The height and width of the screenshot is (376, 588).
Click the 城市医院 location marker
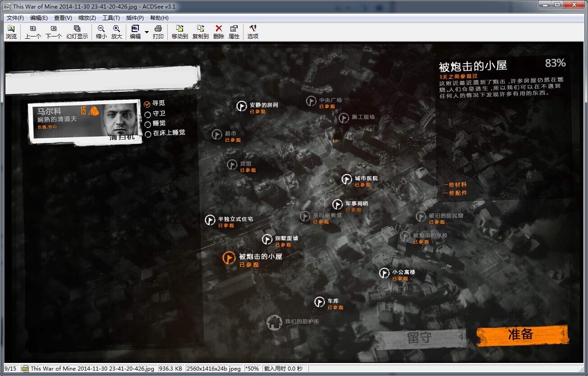pyautogui.click(x=347, y=179)
